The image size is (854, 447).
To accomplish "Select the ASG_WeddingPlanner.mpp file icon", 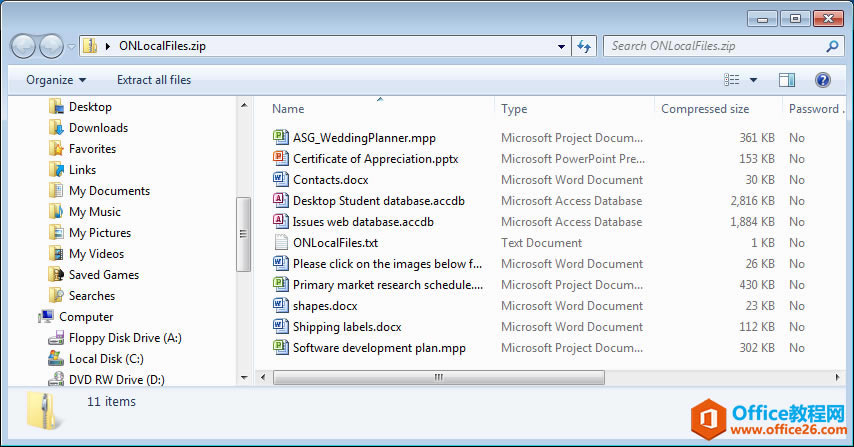I will (x=280, y=138).
